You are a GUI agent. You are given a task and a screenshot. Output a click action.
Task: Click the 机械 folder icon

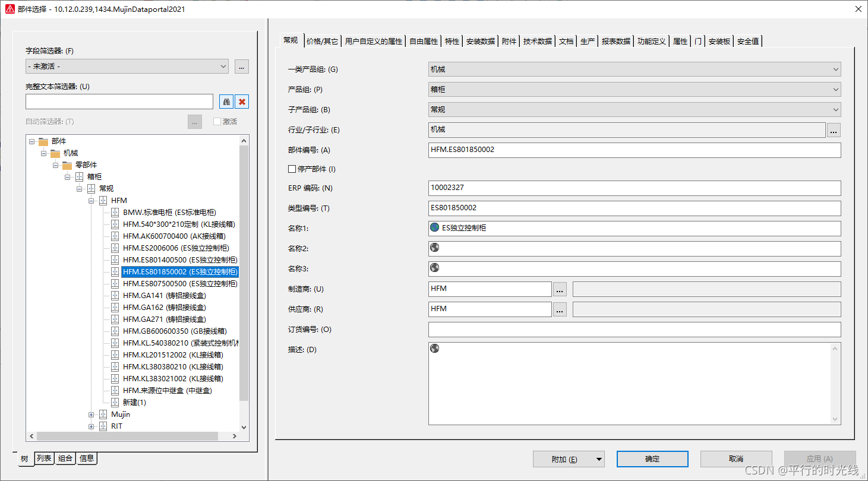[x=55, y=153]
